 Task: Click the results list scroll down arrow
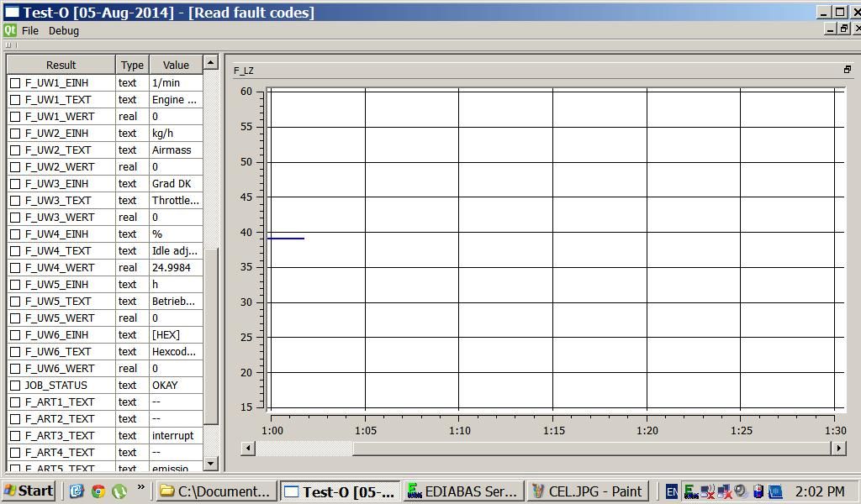tap(210, 464)
